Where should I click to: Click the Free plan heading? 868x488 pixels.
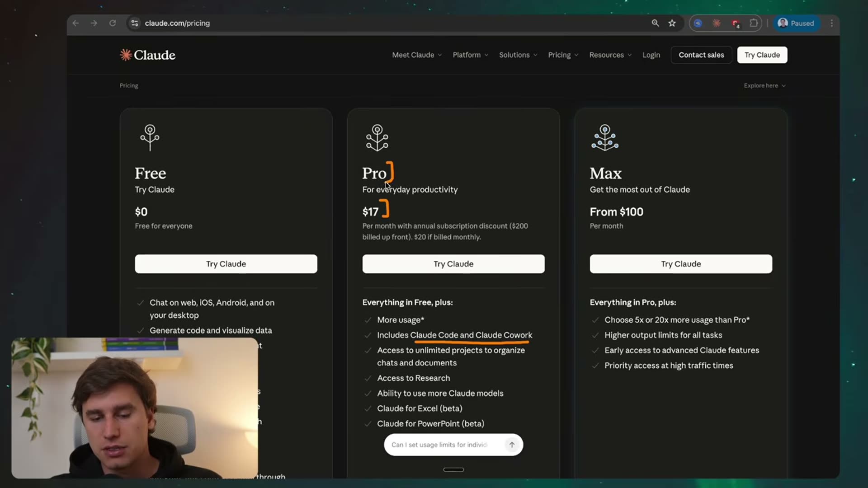tap(150, 173)
